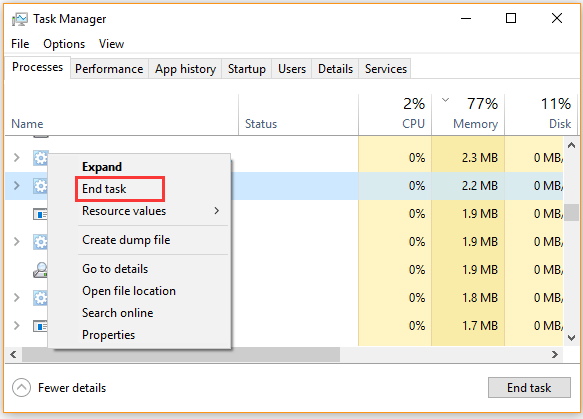The width and height of the screenshot is (583, 419).
Task: Click the window icon in the 1.7 MB row
Action: click(x=40, y=326)
